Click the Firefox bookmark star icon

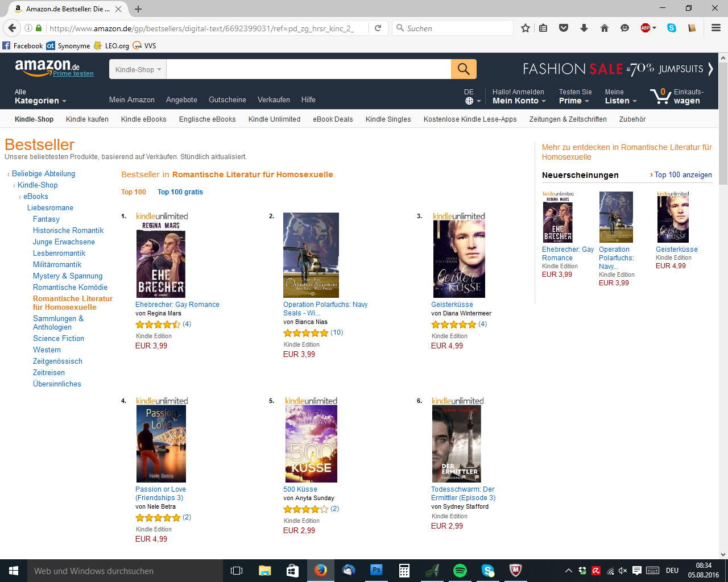pyautogui.click(x=526, y=28)
